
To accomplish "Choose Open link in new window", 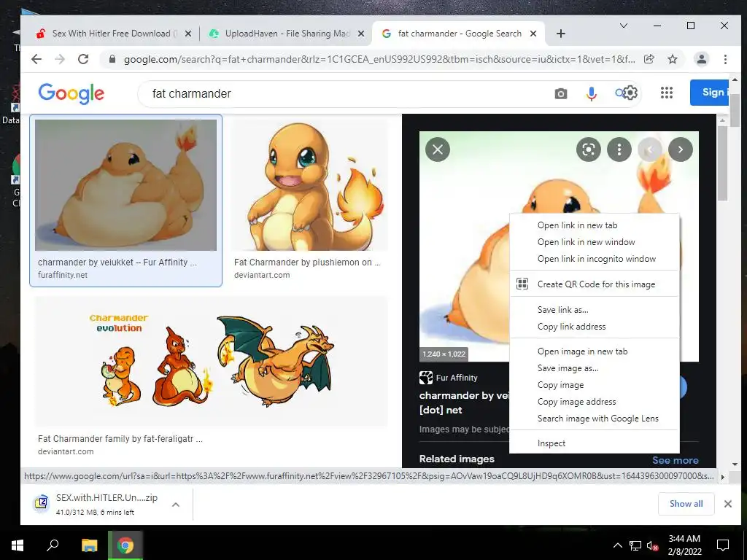I will tap(594, 242).
